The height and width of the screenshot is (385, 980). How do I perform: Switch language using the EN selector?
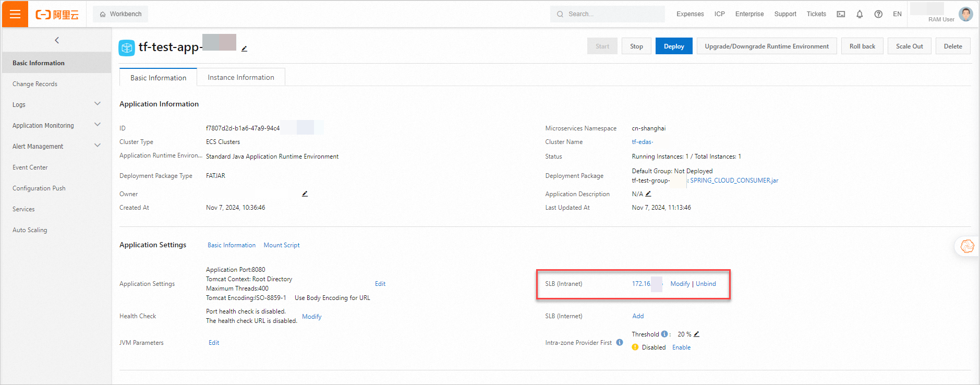click(x=897, y=14)
